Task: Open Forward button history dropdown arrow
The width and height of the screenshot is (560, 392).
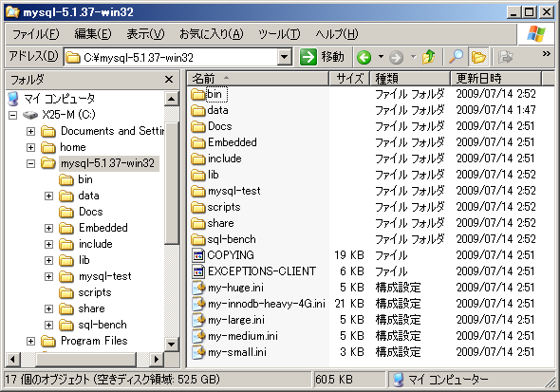Action: pos(413,57)
